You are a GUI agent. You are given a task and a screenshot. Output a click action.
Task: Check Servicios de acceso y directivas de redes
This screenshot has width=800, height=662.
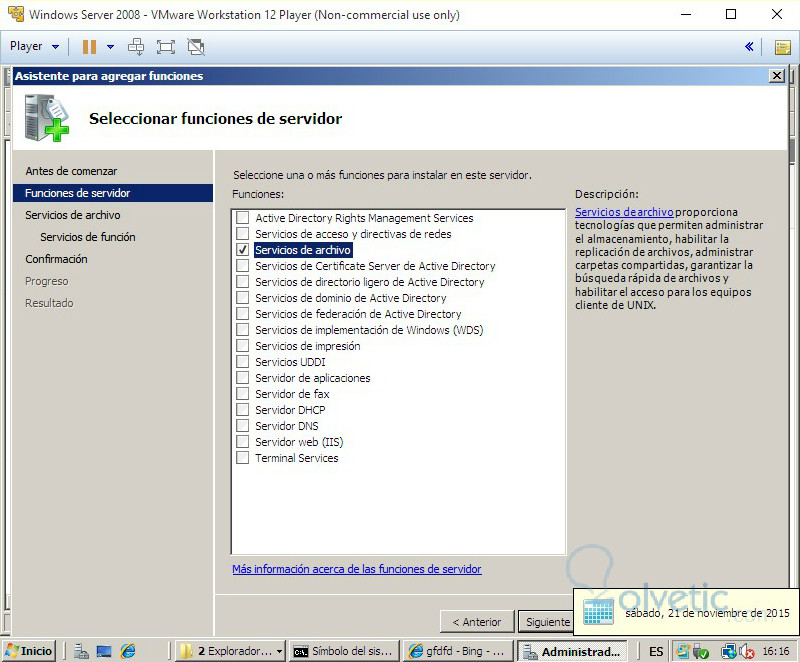242,234
